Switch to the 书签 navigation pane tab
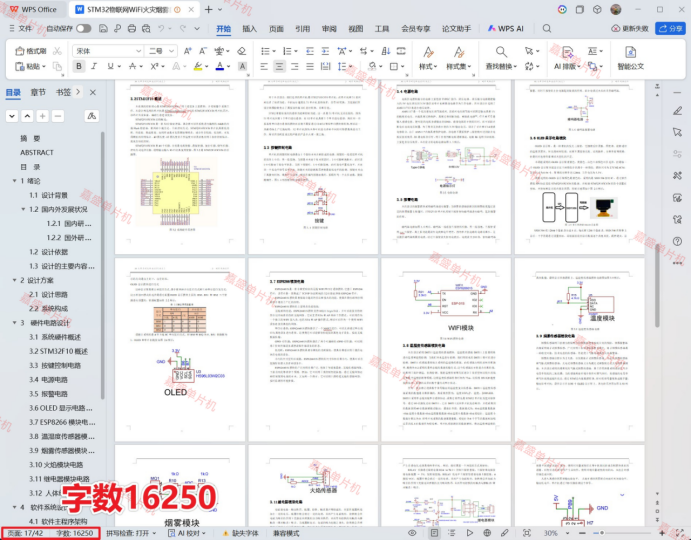The image size is (691, 541). [63, 92]
